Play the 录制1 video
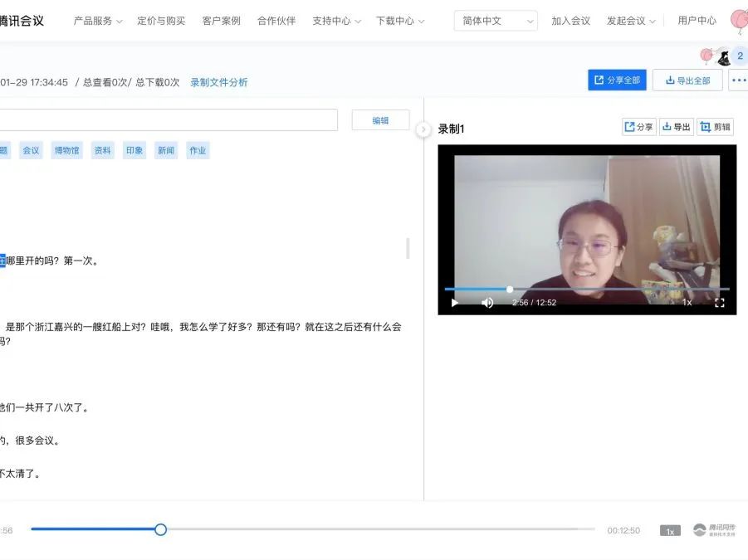Screen dimensions: 748x560 tap(454, 303)
